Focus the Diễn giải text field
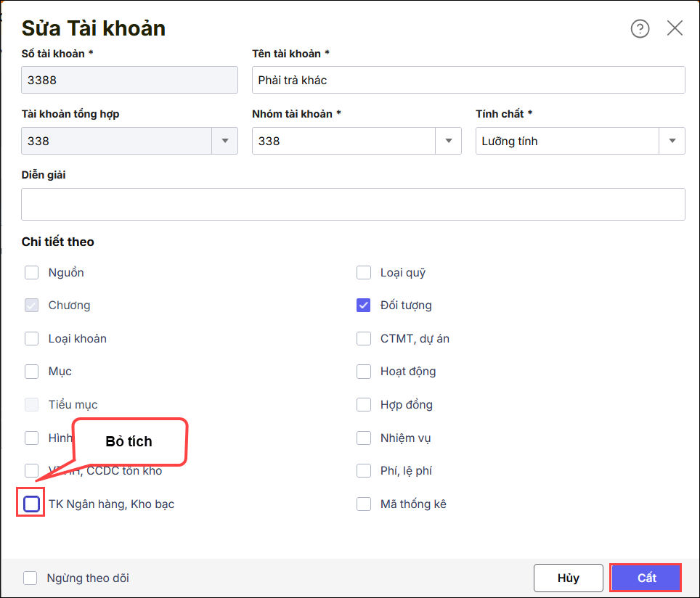This screenshot has width=700, height=598. click(353, 205)
